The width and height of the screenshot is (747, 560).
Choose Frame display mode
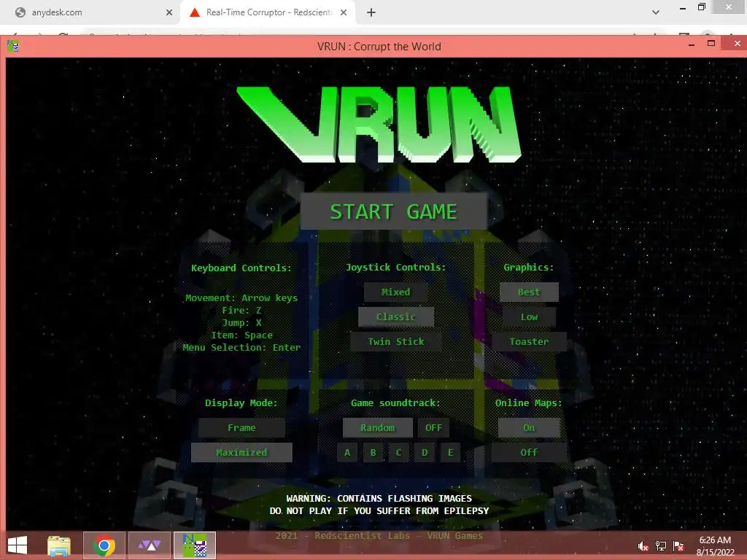241,427
